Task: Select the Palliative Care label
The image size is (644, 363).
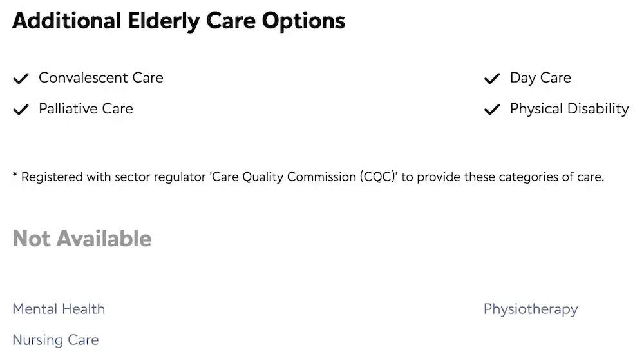Action: pyautogui.click(x=86, y=109)
